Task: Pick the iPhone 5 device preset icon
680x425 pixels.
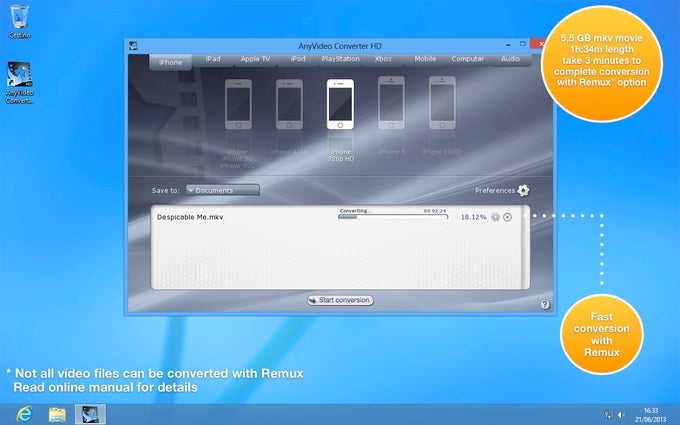Action: (391, 103)
